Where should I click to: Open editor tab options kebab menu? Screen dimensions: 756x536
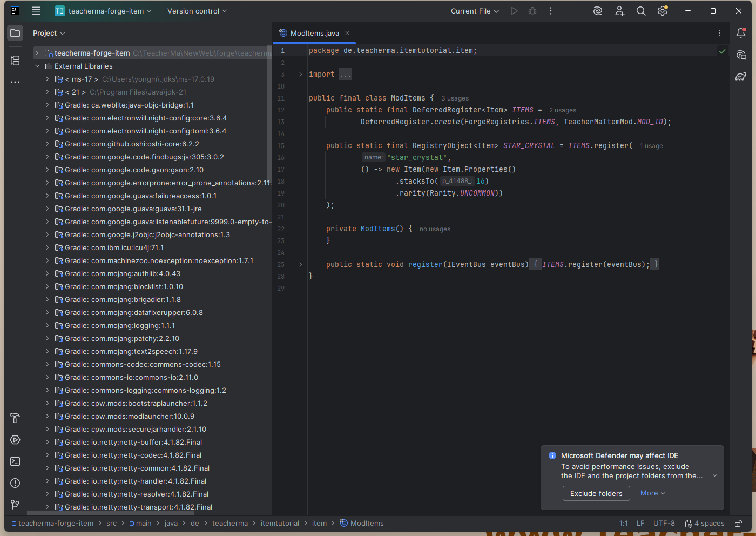click(x=719, y=33)
